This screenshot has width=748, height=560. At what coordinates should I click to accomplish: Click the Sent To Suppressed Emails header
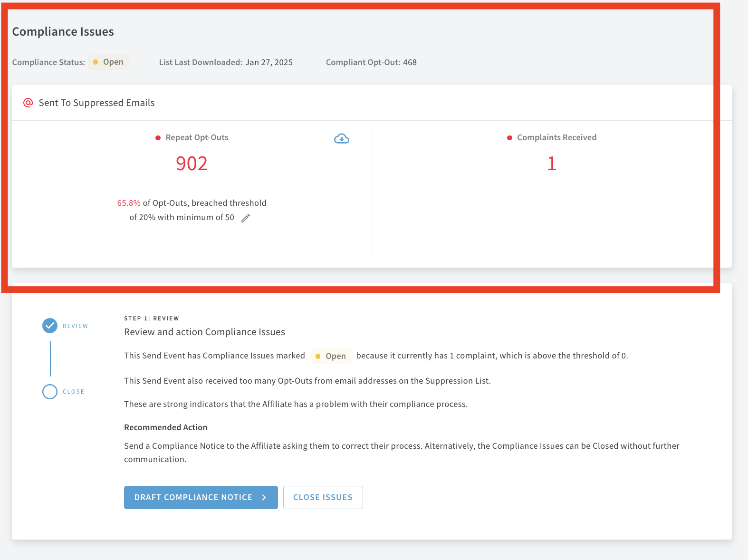pos(96,103)
